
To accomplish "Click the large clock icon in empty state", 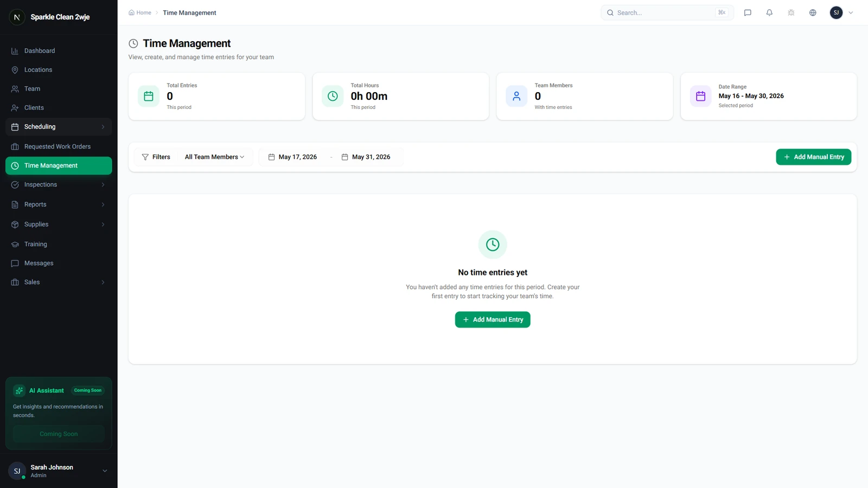I will [493, 245].
